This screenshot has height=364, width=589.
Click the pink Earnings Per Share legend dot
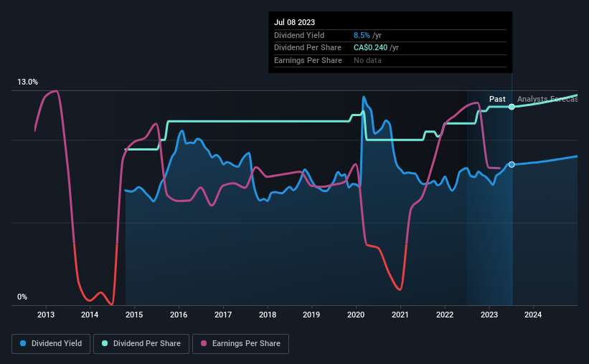204,343
